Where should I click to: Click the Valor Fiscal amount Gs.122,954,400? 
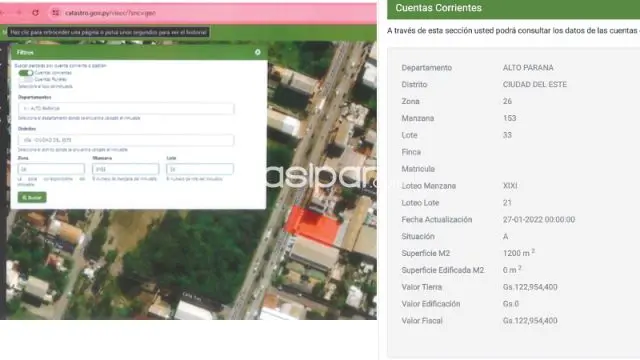[530, 321]
